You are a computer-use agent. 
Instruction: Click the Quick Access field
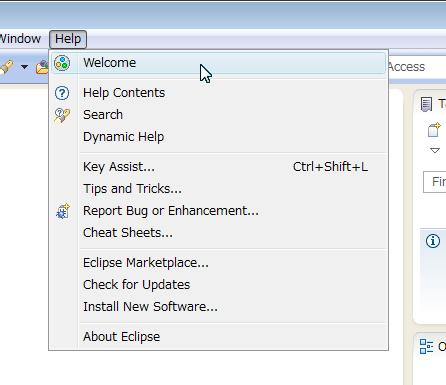417,67
